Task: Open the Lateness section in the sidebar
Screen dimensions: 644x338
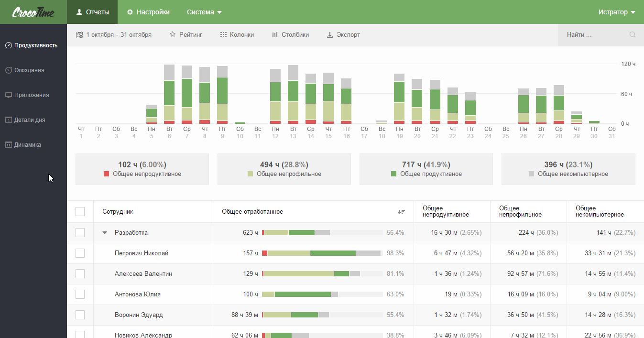Action: tap(29, 70)
